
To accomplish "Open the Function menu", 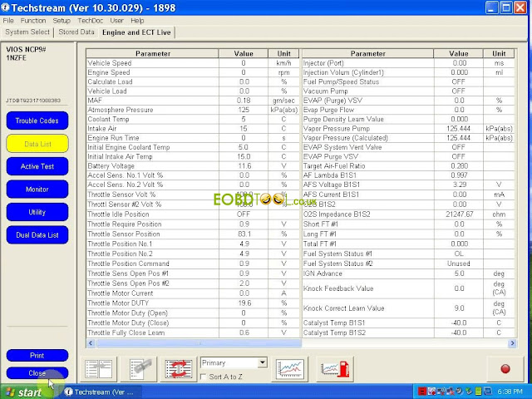I will (x=33, y=21).
